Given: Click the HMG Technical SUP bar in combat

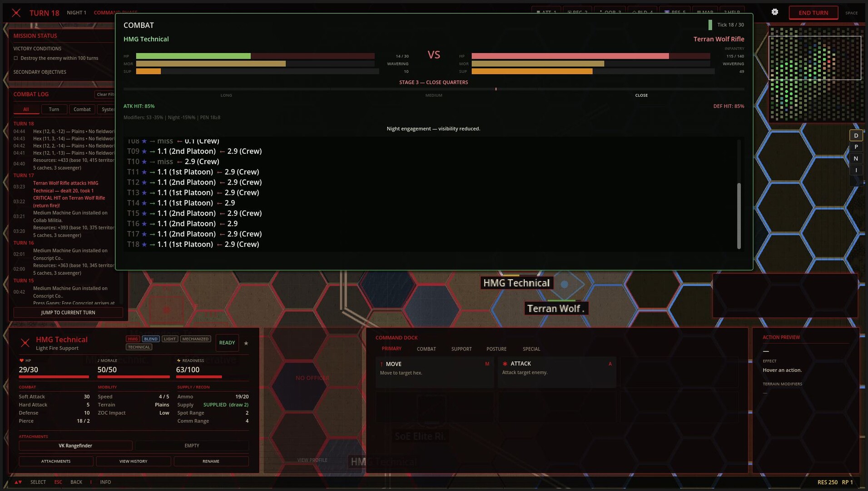Looking at the screenshot, I should click(x=258, y=71).
